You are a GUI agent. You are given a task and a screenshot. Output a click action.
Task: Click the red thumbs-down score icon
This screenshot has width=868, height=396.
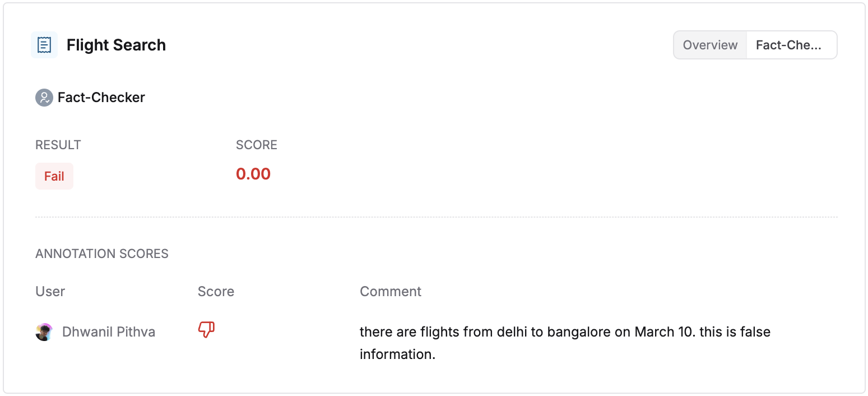206,330
